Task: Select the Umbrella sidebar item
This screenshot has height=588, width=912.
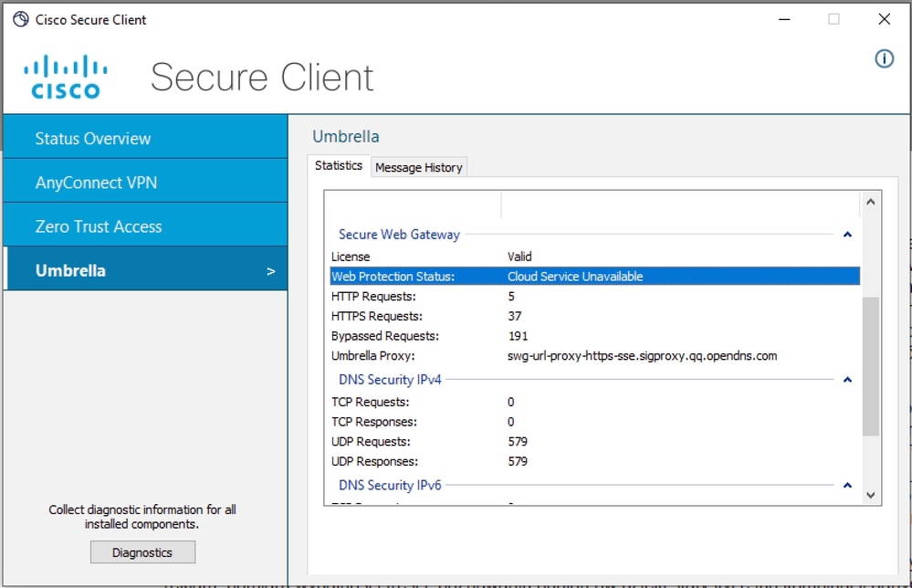Action: (x=145, y=269)
